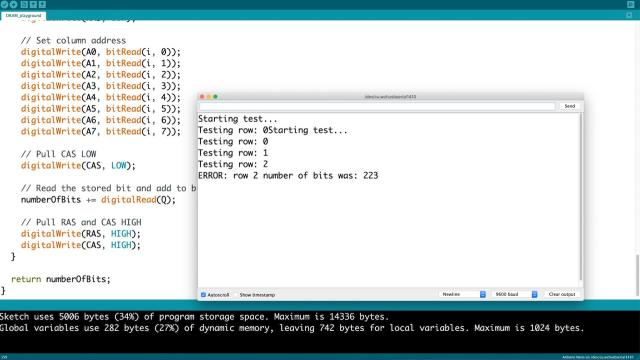Click the 'Global variables use 282 bytes' line
This screenshot has height=360, width=640.
[292, 328]
